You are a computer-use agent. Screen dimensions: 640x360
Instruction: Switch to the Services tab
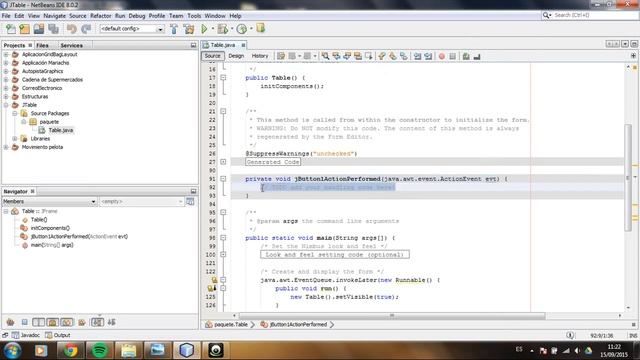71,45
